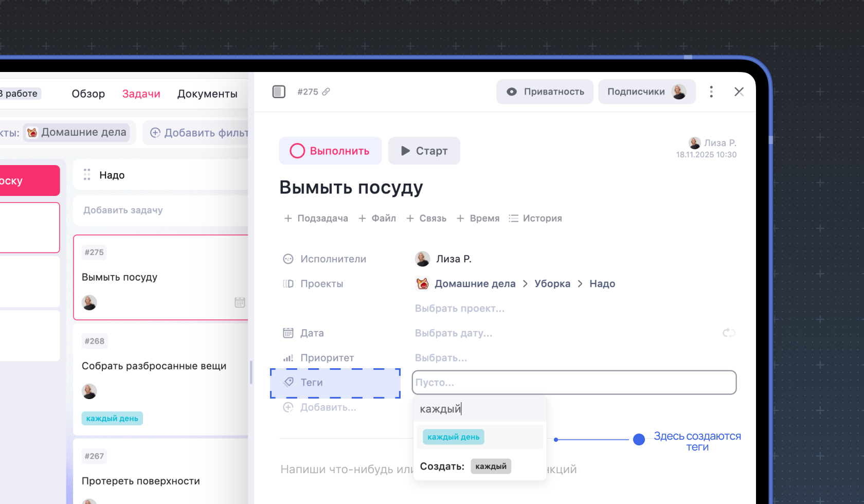Open the calendar icon on task card #275
This screenshot has width=864, height=504.
(x=240, y=302)
